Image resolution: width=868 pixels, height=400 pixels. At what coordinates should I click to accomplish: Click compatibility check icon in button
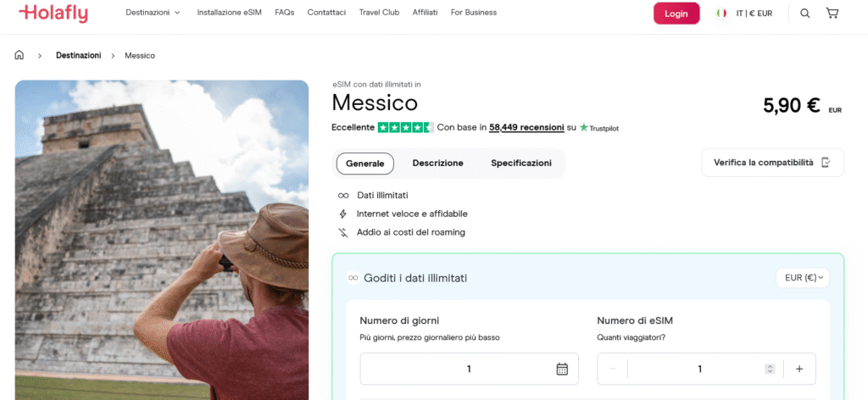coord(826,163)
